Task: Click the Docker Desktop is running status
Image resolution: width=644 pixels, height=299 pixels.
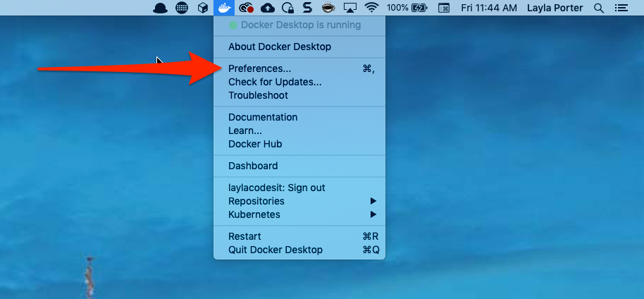Action: click(x=300, y=25)
